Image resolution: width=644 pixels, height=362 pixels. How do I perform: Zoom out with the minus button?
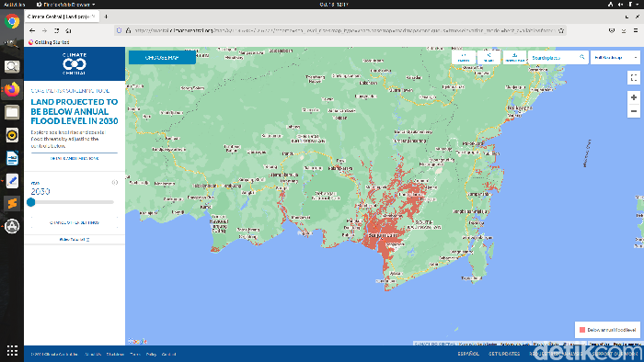click(634, 111)
